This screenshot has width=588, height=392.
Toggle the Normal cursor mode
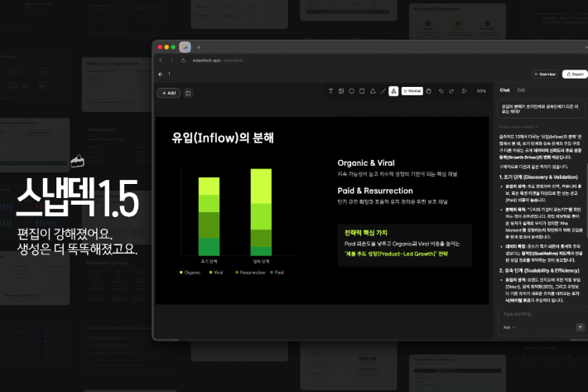[412, 91]
